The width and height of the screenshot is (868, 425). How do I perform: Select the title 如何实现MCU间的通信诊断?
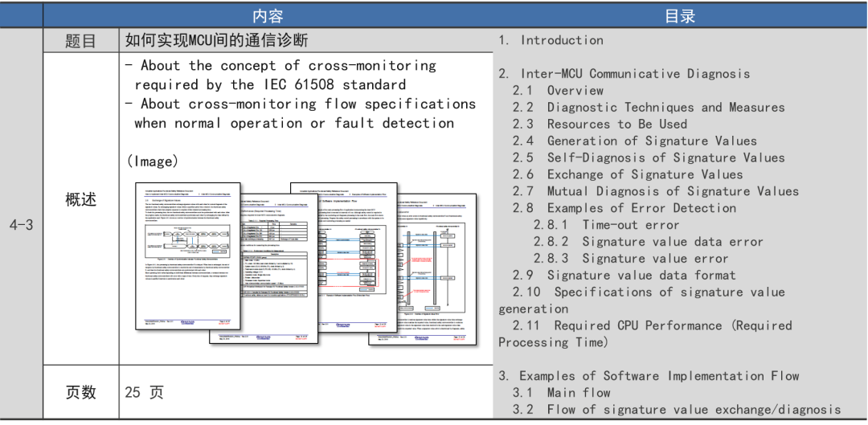tap(216, 40)
